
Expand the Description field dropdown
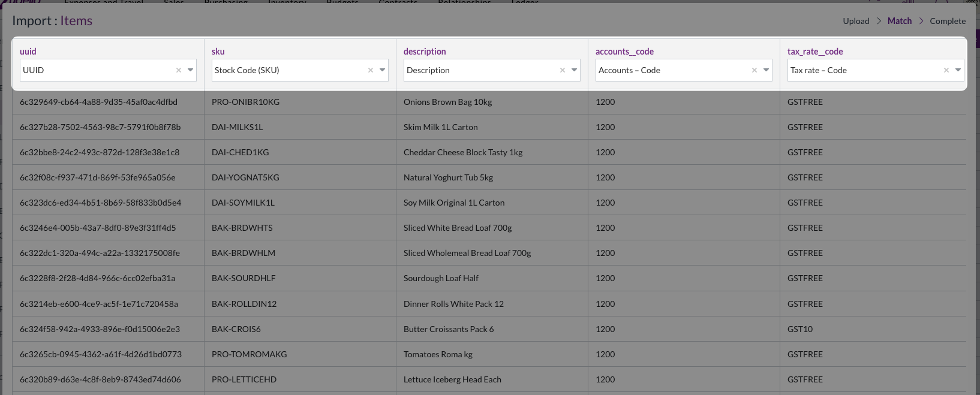[575, 70]
